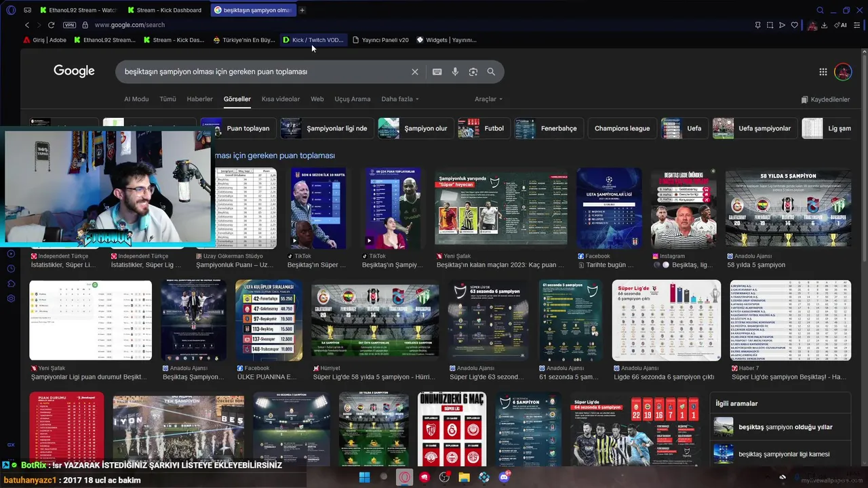Reload the current page

pyautogui.click(x=51, y=25)
